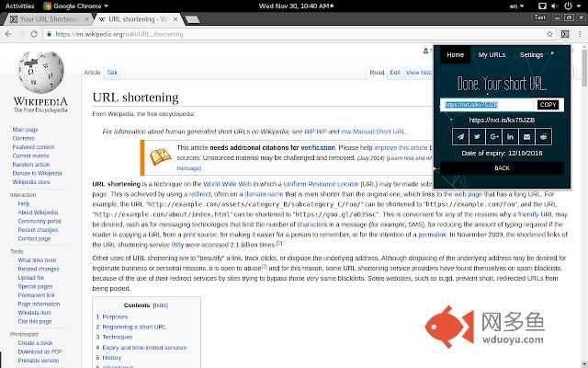The image size is (588, 368).
Task: Open a new tab
Action: (192, 19)
